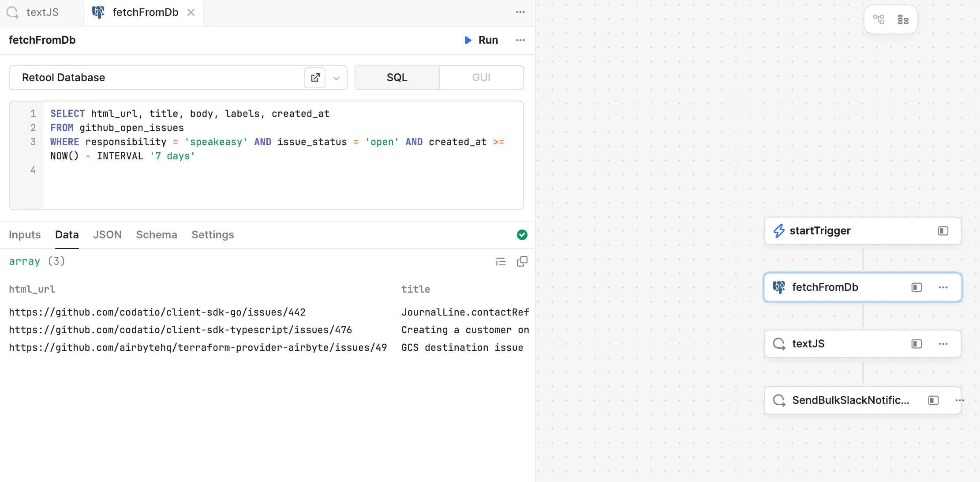Click the Retool Database resource field
The image size is (980, 482).
178,78
